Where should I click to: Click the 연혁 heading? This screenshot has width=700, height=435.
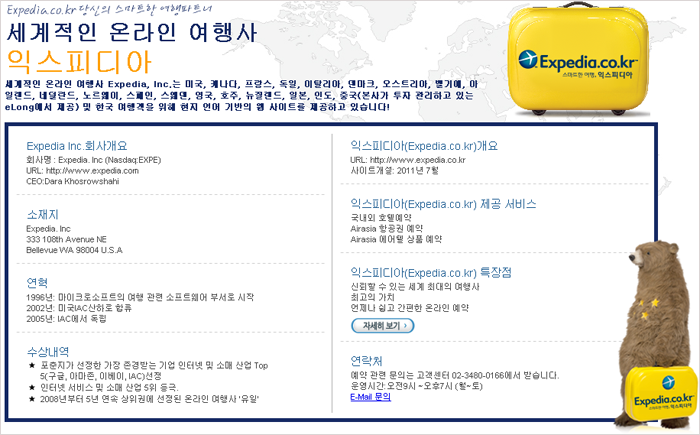coord(37,283)
